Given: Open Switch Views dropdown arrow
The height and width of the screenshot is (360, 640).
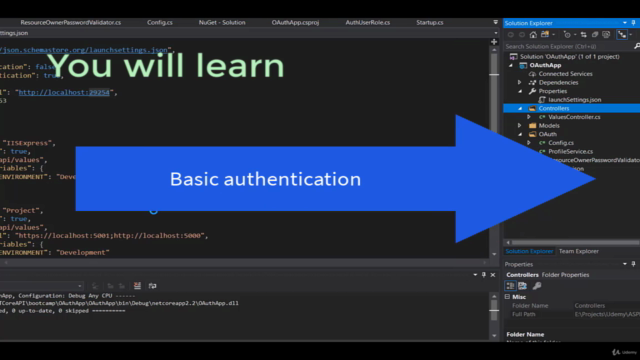Looking at the screenshot, I should pyautogui.click(x=553, y=35).
